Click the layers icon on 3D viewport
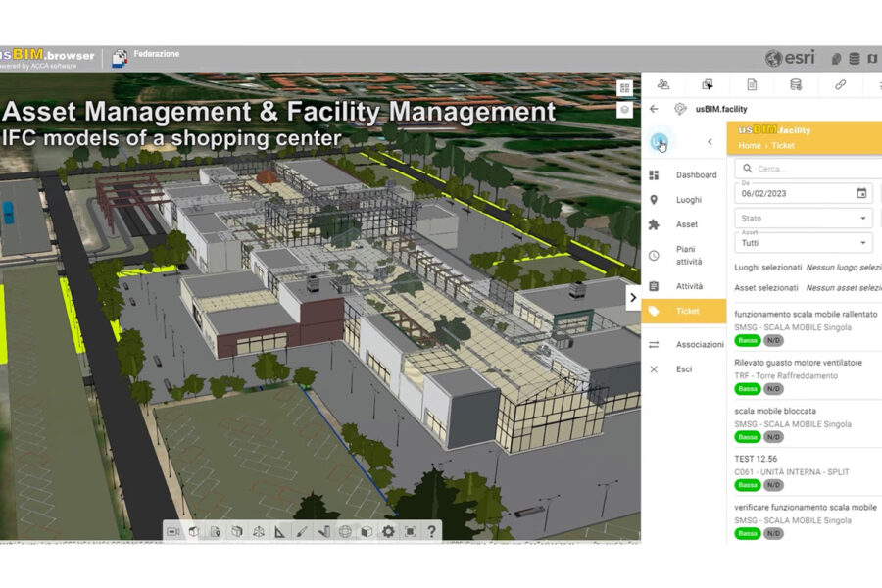This screenshot has height=588, width=882. click(624, 109)
